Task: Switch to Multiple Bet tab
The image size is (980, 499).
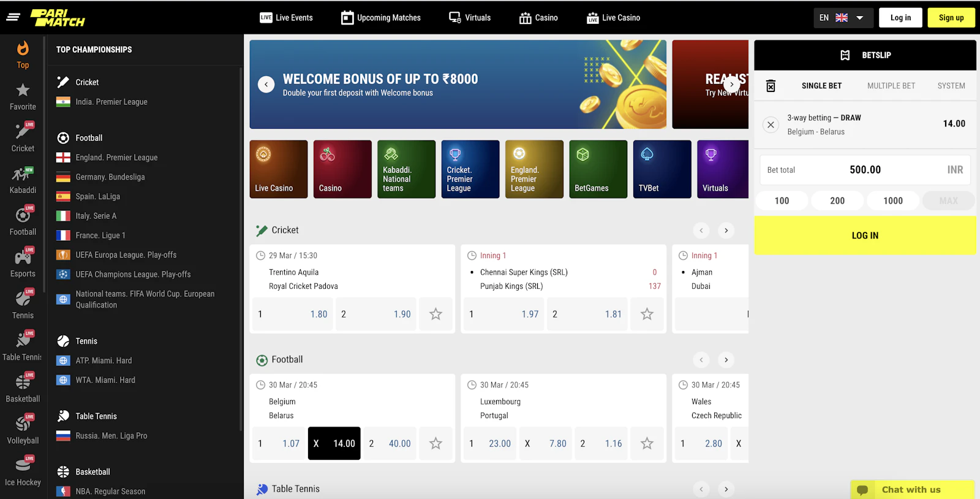Action: [x=891, y=86]
